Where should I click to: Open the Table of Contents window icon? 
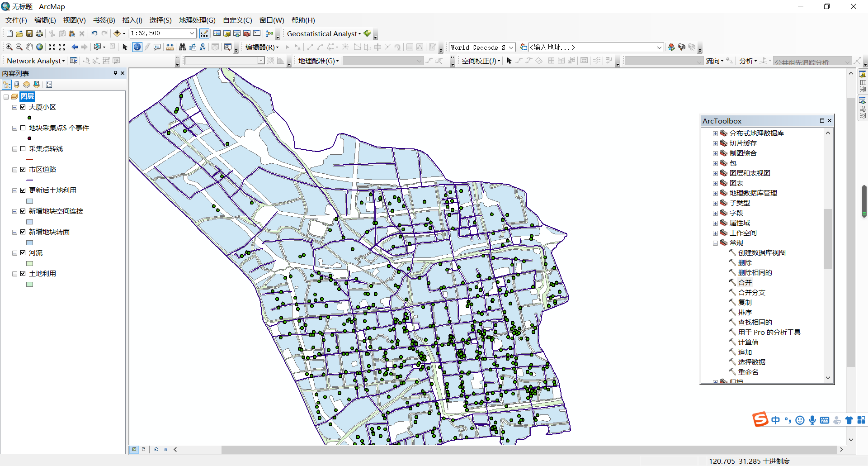click(217, 33)
